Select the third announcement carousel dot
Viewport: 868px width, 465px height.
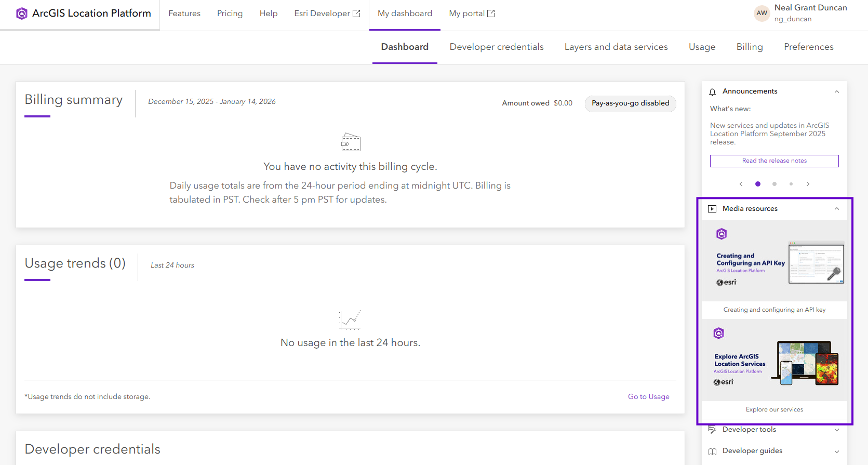coord(791,184)
